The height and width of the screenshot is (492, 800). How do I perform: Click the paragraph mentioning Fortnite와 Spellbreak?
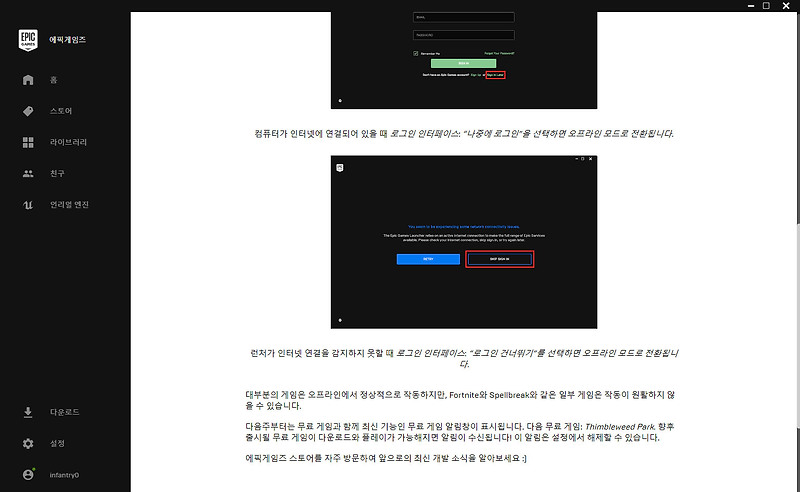click(460, 400)
